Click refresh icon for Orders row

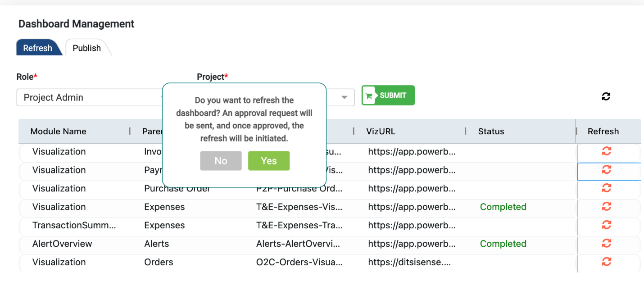(x=607, y=262)
